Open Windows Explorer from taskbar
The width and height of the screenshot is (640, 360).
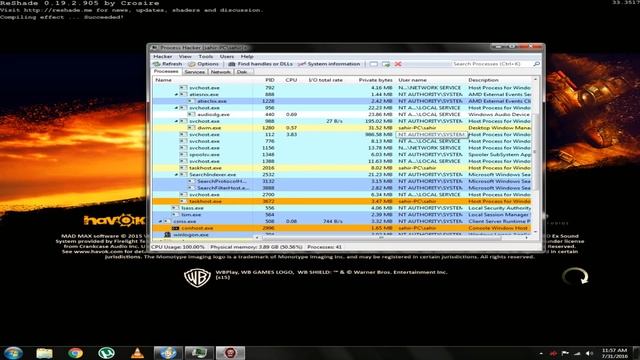[44, 353]
